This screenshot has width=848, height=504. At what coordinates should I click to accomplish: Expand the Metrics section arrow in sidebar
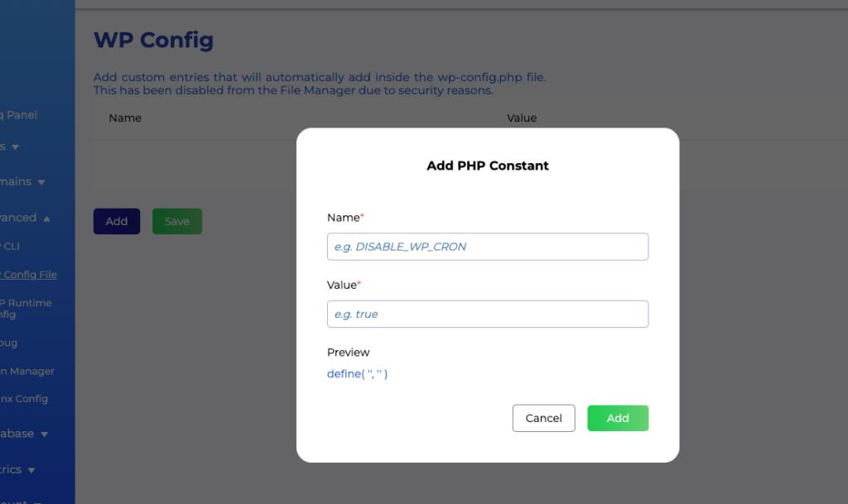[31, 470]
